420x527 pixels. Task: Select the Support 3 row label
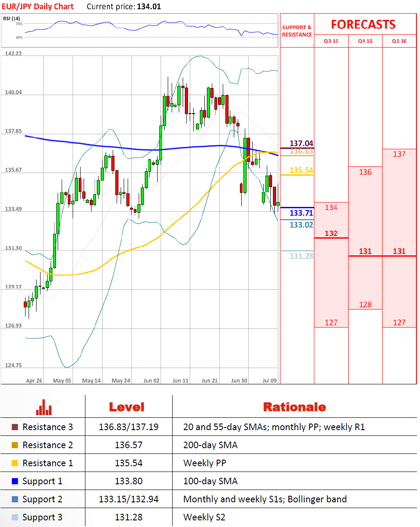point(42,518)
